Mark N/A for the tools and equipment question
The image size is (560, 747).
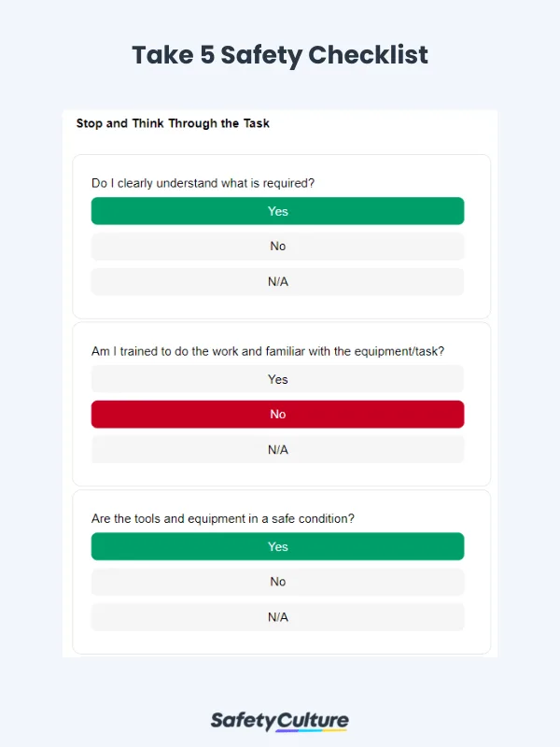(277, 616)
